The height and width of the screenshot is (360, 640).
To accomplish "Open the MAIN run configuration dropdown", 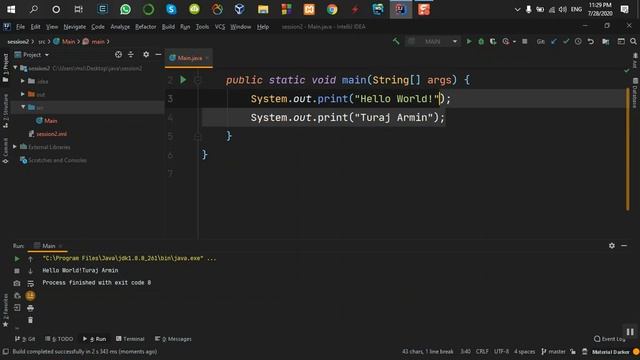I will pyautogui.click(x=433, y=41).
